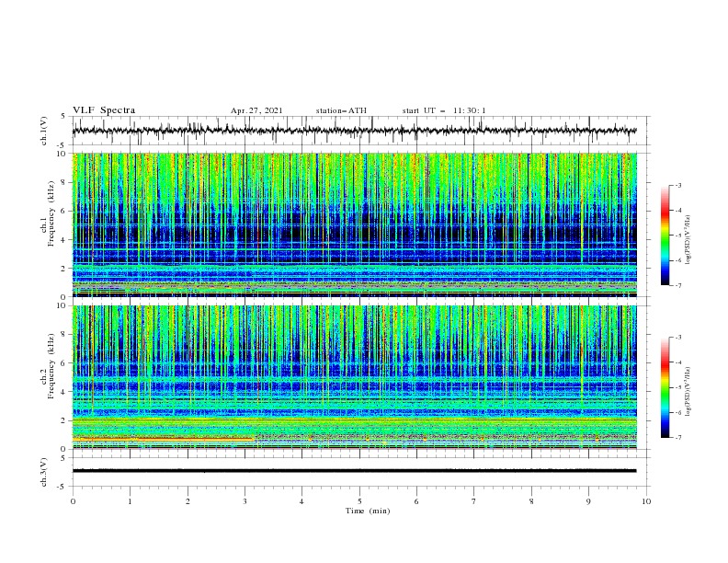Click the 'VLF Spectra' title text
The width and height of the screenshot is (728, 563).
tap(104, 110)
